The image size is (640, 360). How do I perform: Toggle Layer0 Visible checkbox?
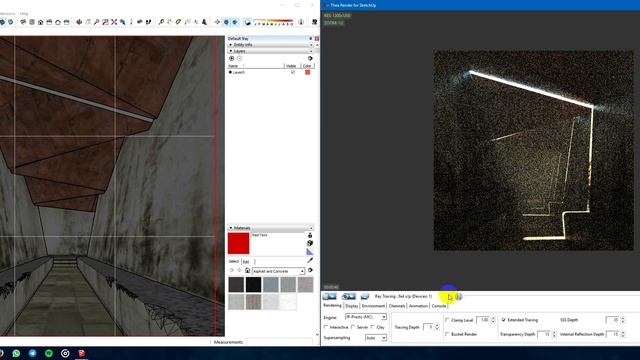coord(293,72)
